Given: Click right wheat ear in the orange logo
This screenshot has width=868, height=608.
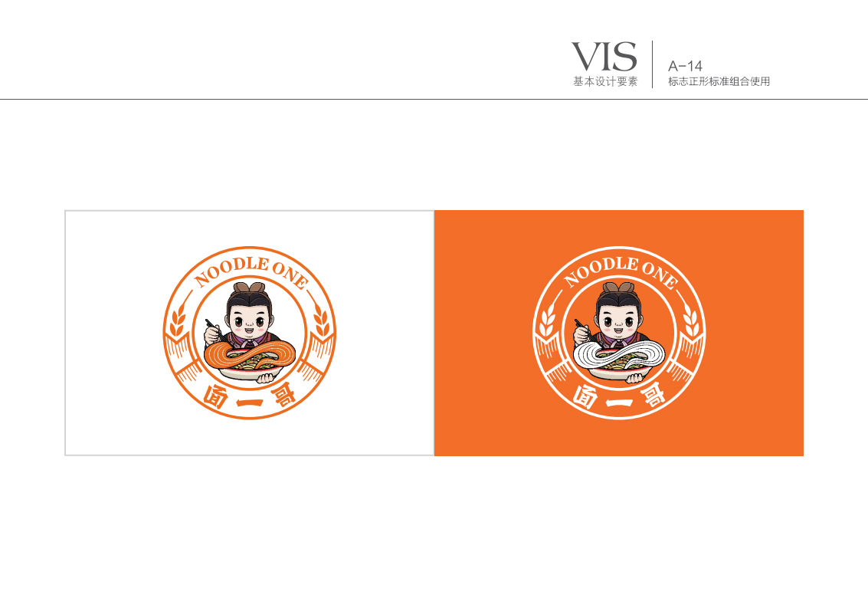Looking at the screenshot, I should [322, 320].
